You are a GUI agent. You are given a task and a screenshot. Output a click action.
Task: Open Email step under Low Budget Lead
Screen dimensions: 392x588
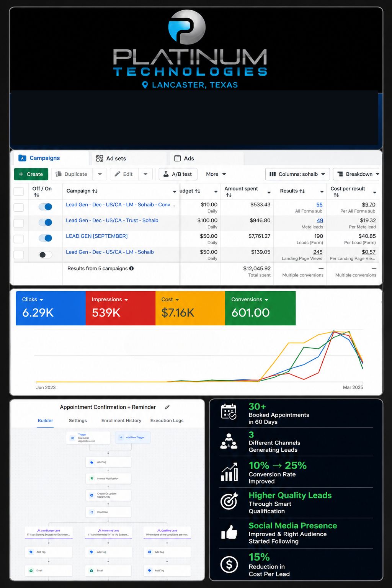(x=49, y=570)
